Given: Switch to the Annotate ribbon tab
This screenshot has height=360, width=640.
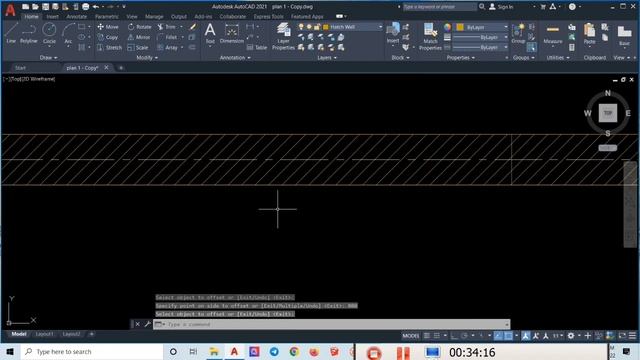Looking at the screenshot, I should coord(77,17).
